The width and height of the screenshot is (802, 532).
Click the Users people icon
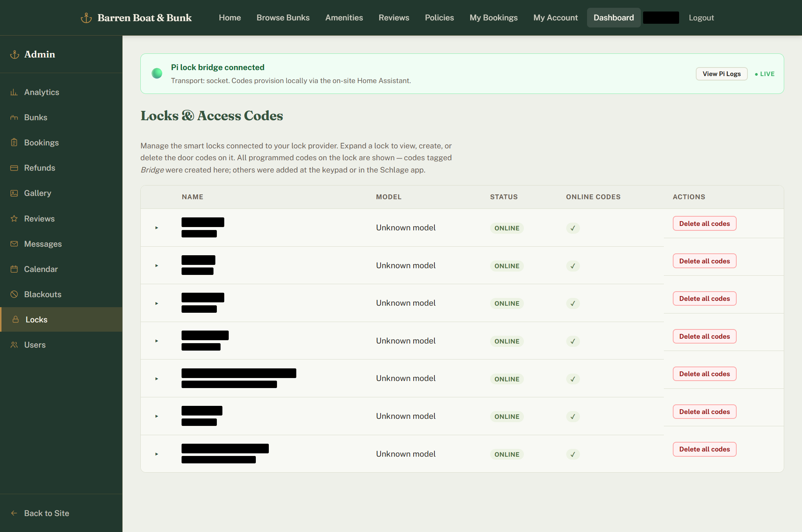[x=14, y=345]
